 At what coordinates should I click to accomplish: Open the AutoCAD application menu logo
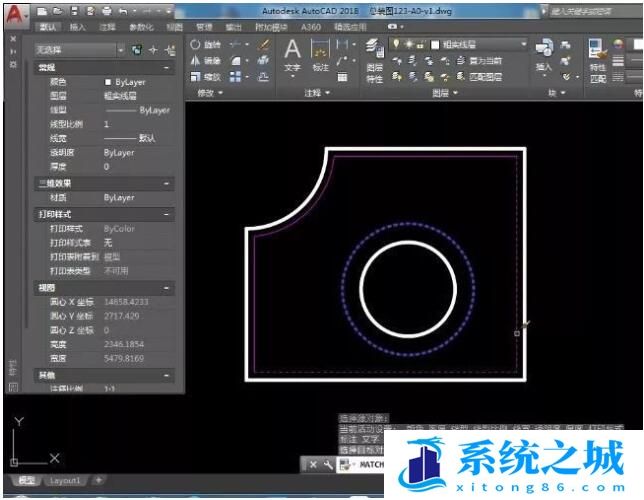coord(16,14)
